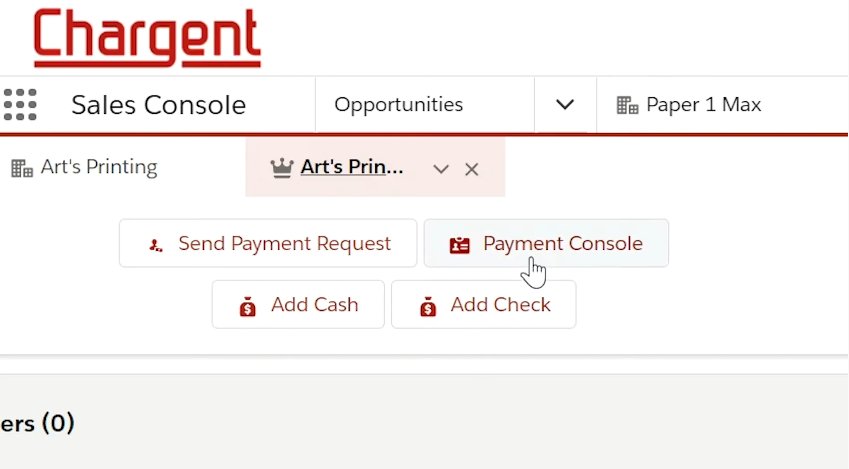Click the card icon in Payment Console
The width and height of the screenshot is (849, 469).
pyautogui.click(x=460, y=245)
